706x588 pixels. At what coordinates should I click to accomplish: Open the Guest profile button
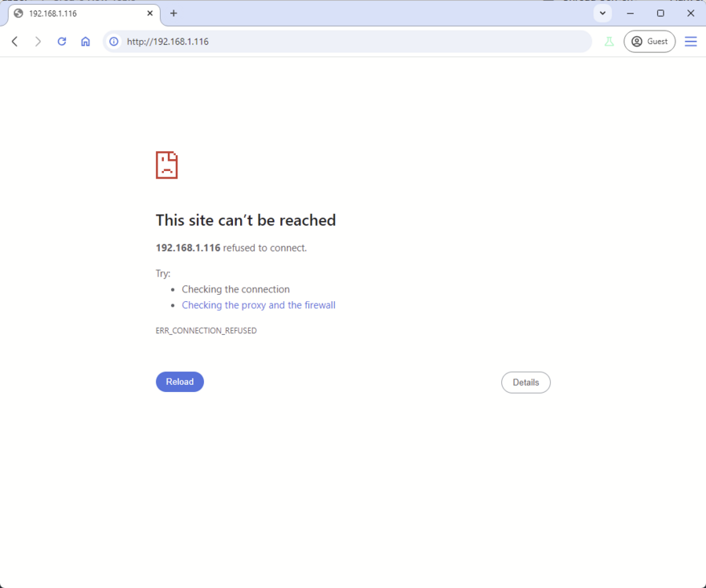pyautogui.click(x=650, y=42)
